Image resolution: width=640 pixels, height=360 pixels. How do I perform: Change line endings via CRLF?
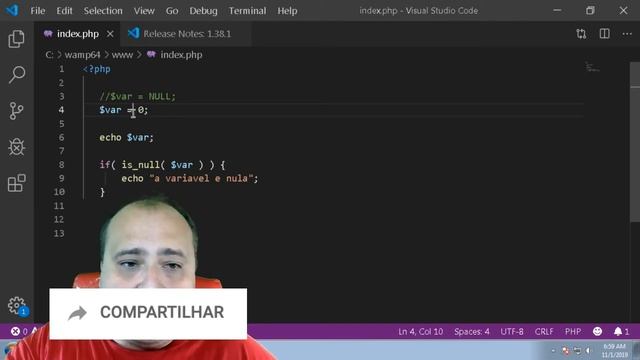tap(544, 331)
